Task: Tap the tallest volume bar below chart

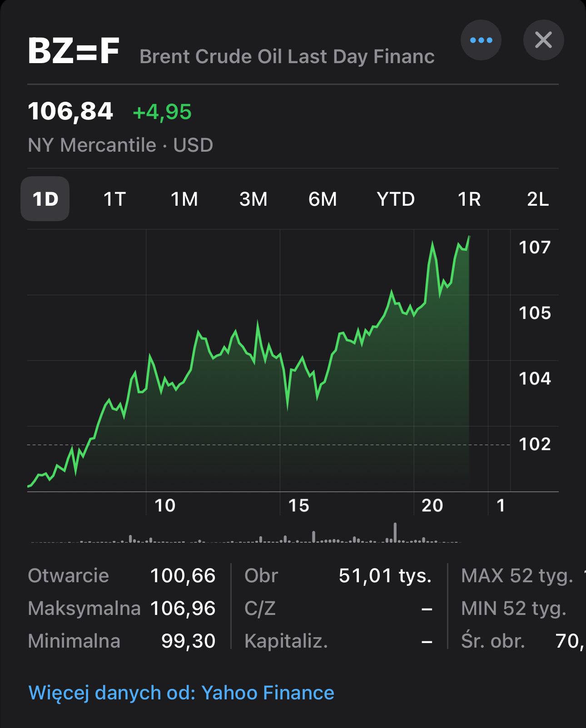Action: pyautogui.click(x=395, y=532)
